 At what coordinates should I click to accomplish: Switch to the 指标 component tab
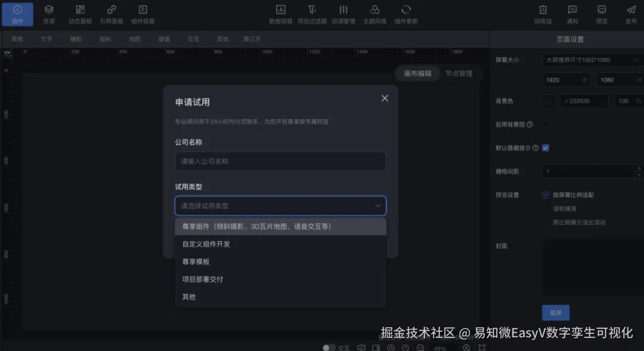click(105, 39)
